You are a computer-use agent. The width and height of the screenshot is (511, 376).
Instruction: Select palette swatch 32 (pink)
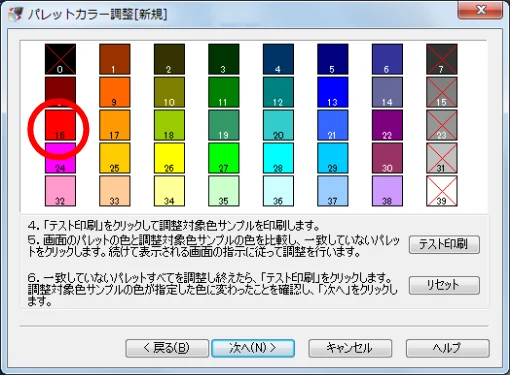click(60, 191)
